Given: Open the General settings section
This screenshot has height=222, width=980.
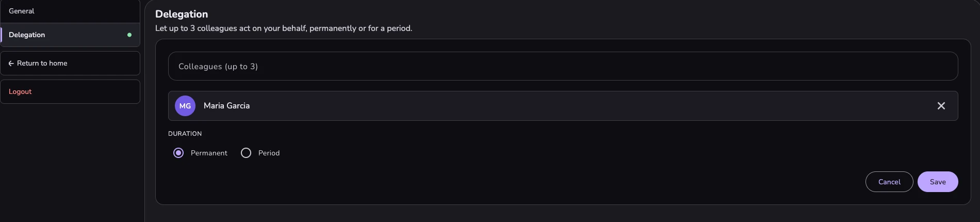Looking at the screenshot, I should (x=70, y=11).
